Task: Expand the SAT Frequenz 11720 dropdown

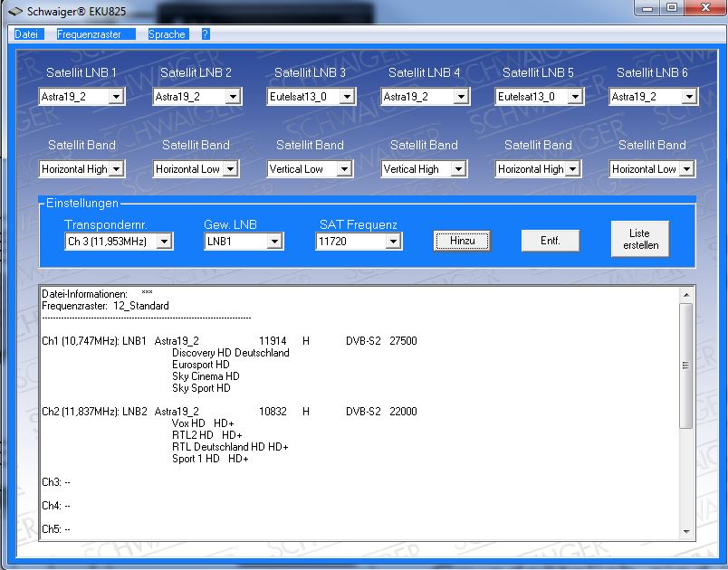Action: 392,242
